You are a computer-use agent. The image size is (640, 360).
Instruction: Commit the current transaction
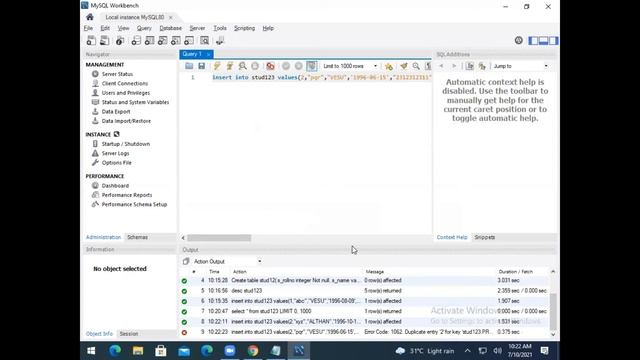click(286, 66)
